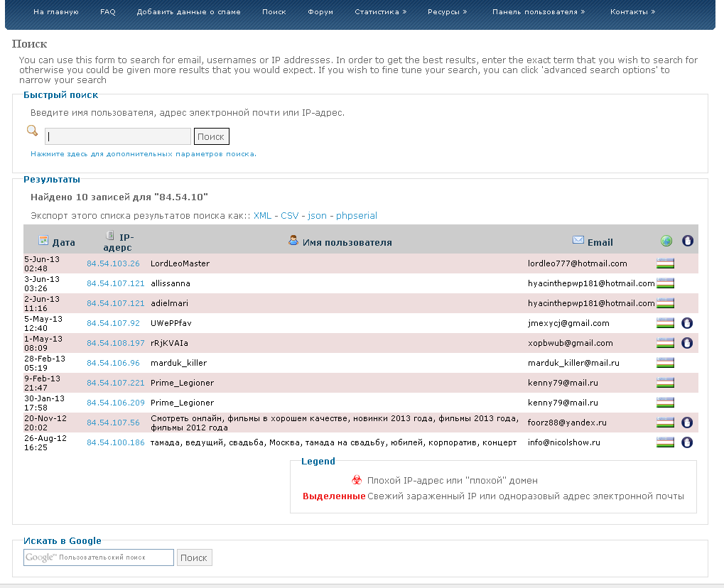This screenshot has width=724, height=588.
Task: Click the flag in the info@nicolshow.ru row
Action: tap(665, 442)
